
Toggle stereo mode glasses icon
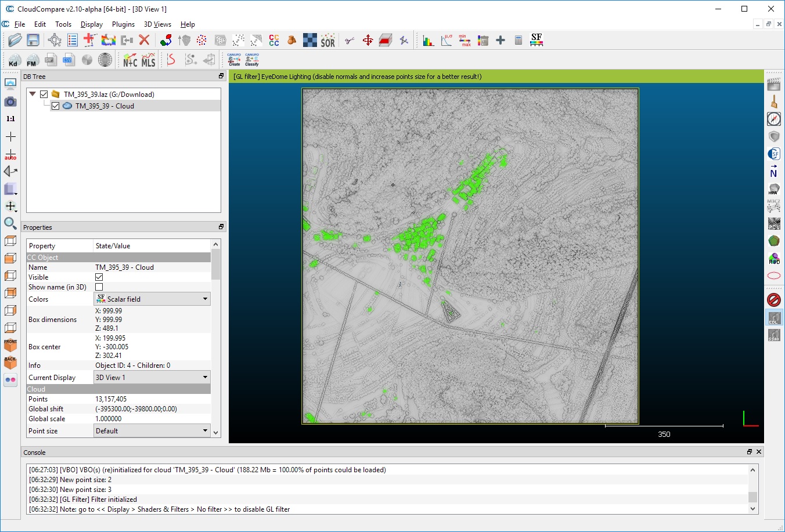(x=10, y=380)
